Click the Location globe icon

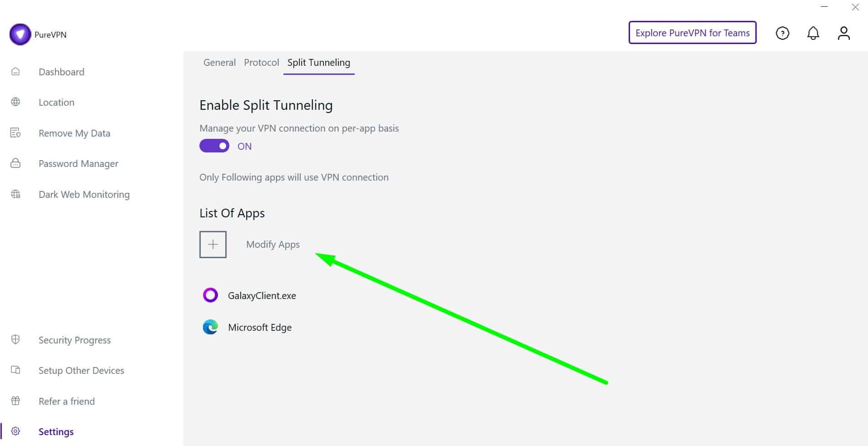pyautogui.click(x=15, y=102)
